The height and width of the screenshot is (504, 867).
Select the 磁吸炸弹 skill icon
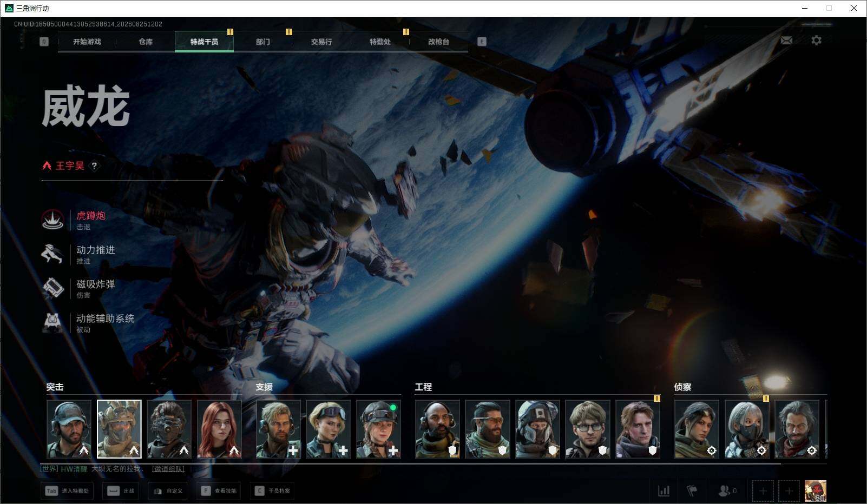point(53,288)
